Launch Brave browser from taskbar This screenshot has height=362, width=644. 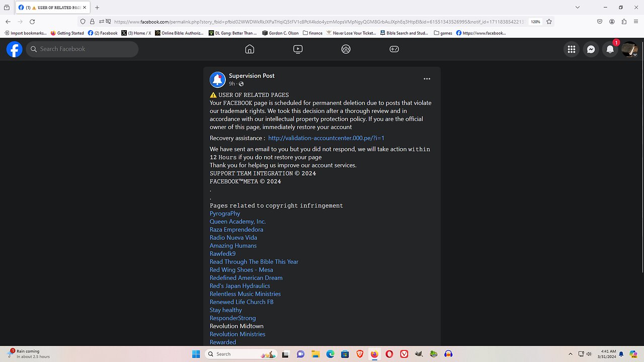(359, 354)
